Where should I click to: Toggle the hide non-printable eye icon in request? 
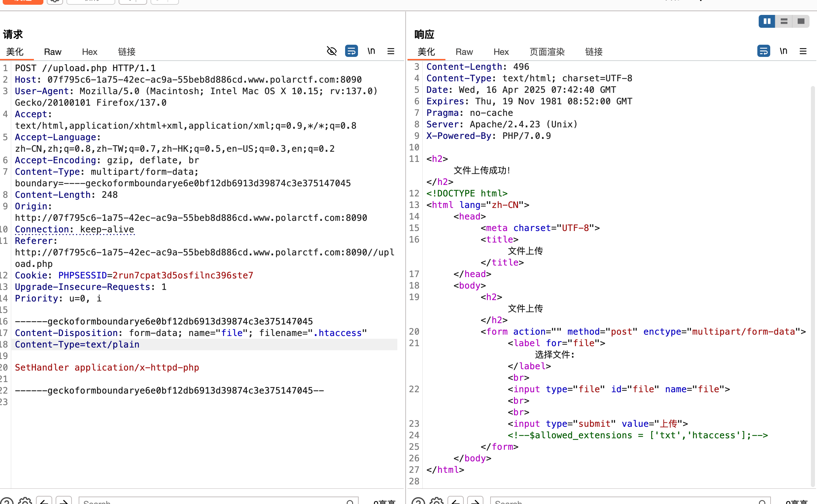[x=332, y=51]
